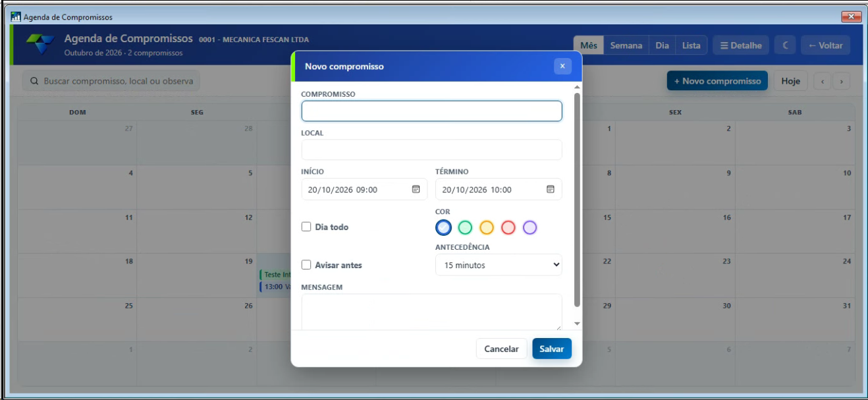Switch to the Lista view
The width and height of the screenshot is (868, 400).
click(692, 45)
